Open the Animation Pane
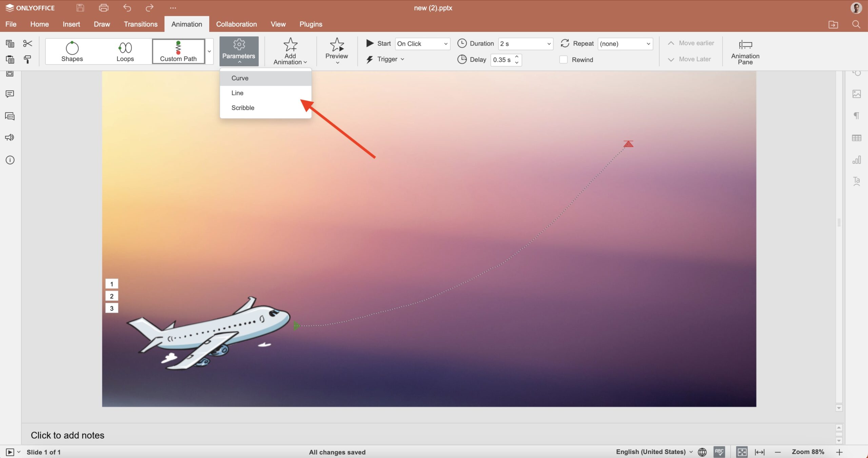The image size is (868, 458). click(745, 52)
